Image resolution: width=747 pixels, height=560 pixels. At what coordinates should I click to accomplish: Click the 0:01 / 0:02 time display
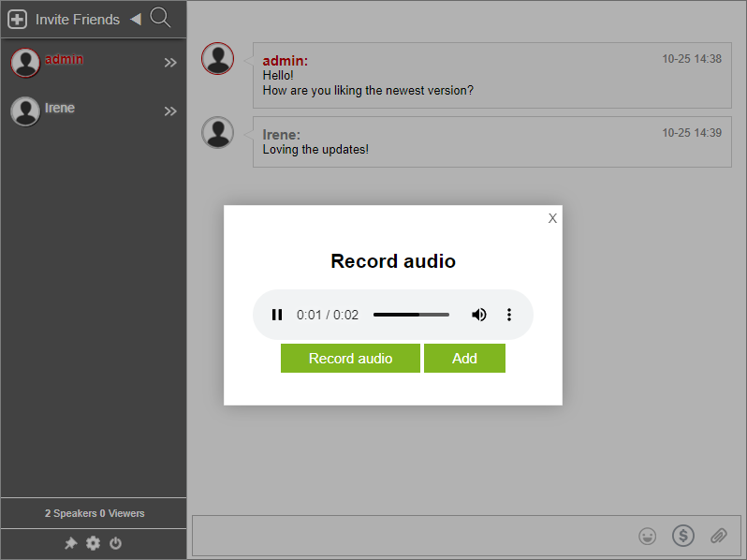[x=328, y=315]
